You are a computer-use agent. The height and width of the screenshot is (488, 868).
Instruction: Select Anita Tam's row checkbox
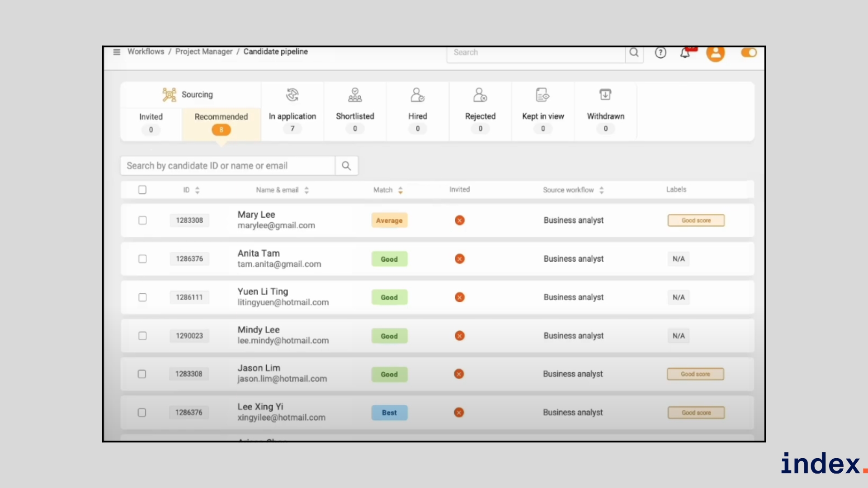click(142, 259)
